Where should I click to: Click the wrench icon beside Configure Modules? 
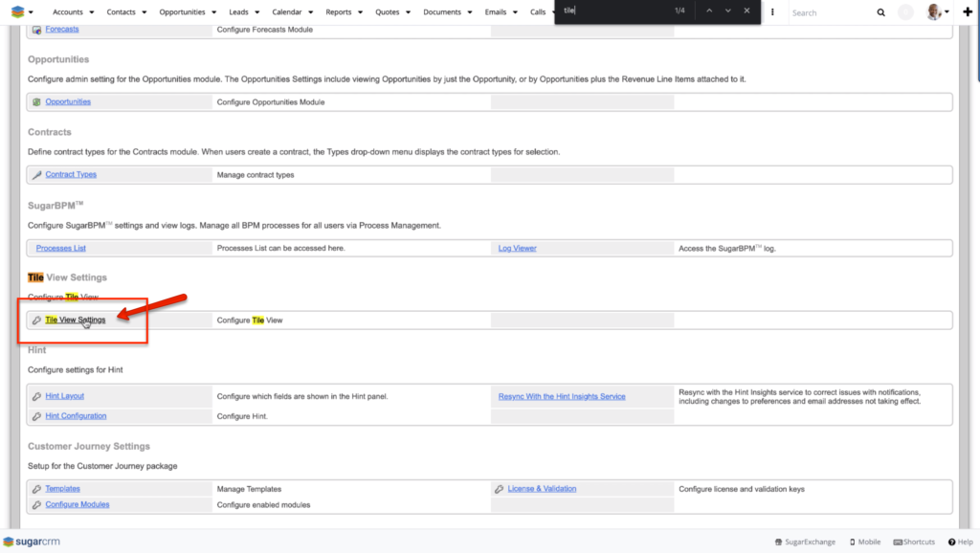(37, 505)
